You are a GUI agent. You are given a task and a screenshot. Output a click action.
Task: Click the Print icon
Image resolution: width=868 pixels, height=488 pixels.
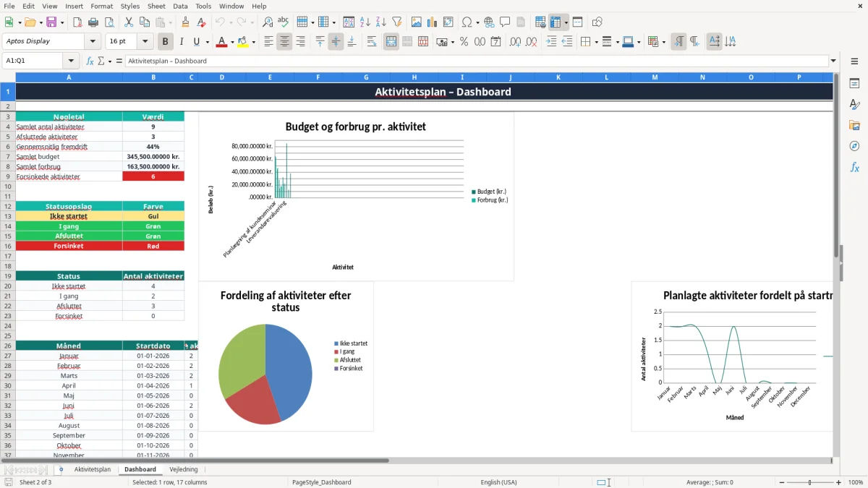tap(93, 22)
